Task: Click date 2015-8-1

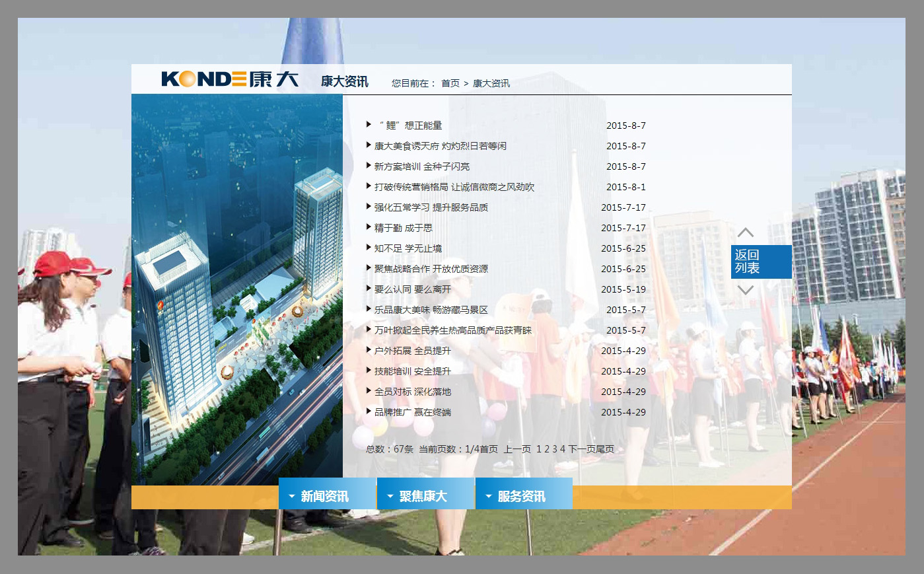Action: (626, 187)
